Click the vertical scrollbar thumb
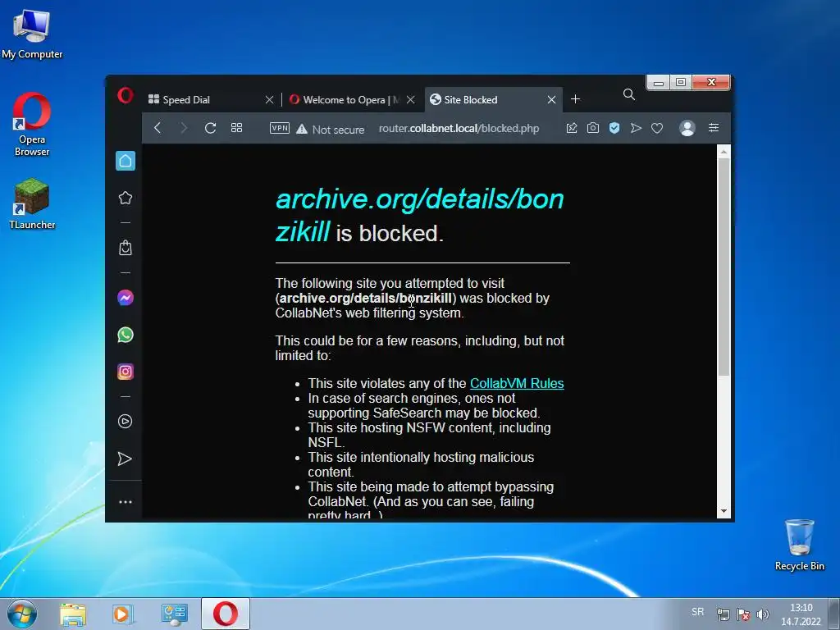Viewport: 840px width, 630px height. pyautogui.click(x=724, y=267)
